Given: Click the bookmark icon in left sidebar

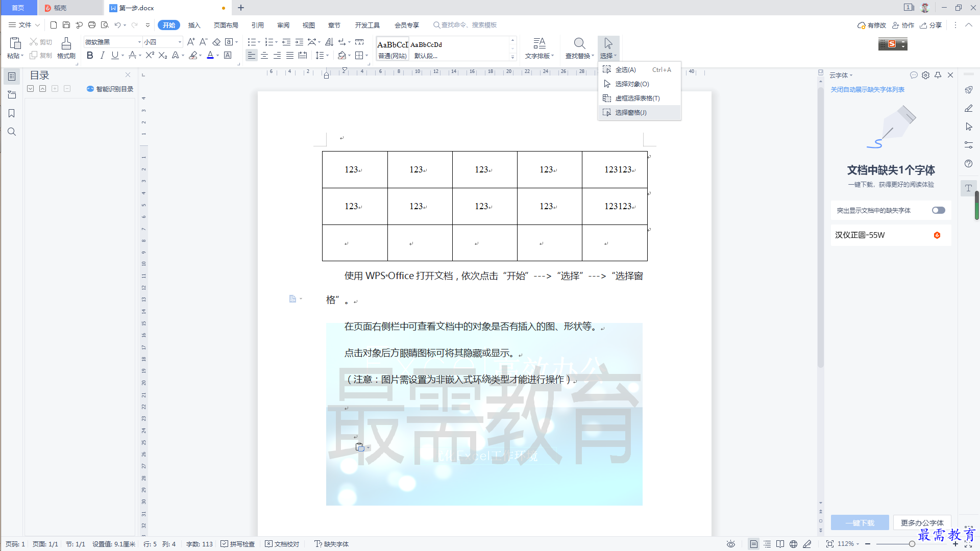Looking at the screenshot, I should [x=12, y=113].
